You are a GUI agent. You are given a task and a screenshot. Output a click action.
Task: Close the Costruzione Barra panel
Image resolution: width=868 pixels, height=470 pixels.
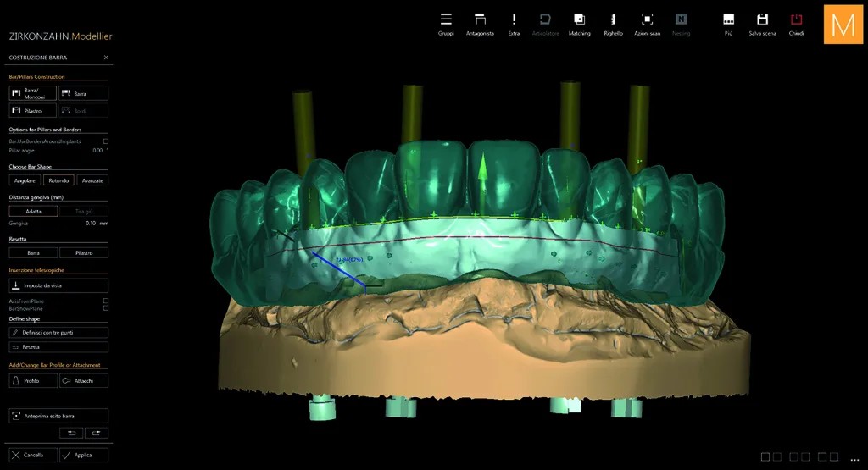point(106,58)
